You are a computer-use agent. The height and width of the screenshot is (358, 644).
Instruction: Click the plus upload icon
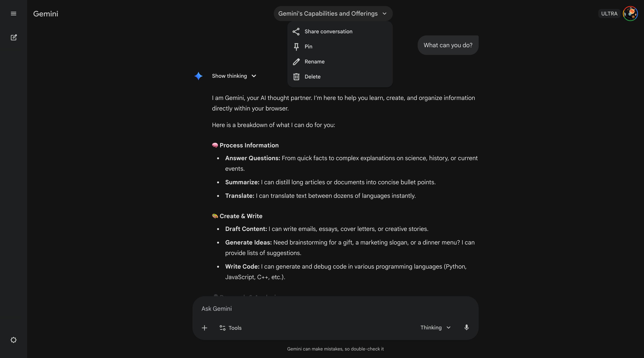click(x=204, y=328)
